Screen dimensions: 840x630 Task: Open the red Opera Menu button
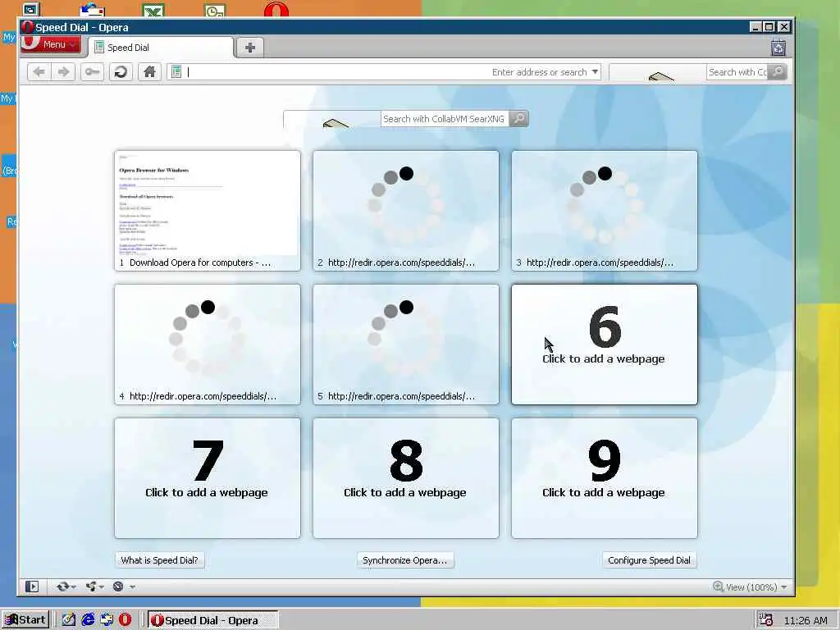pyautogui.click(x=51, y=44)
